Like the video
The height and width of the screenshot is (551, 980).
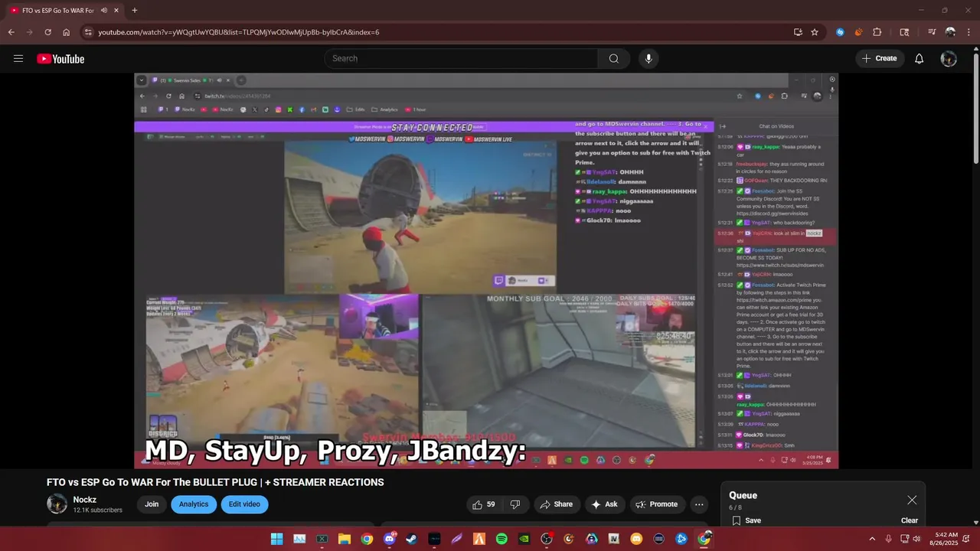(484, 504)
